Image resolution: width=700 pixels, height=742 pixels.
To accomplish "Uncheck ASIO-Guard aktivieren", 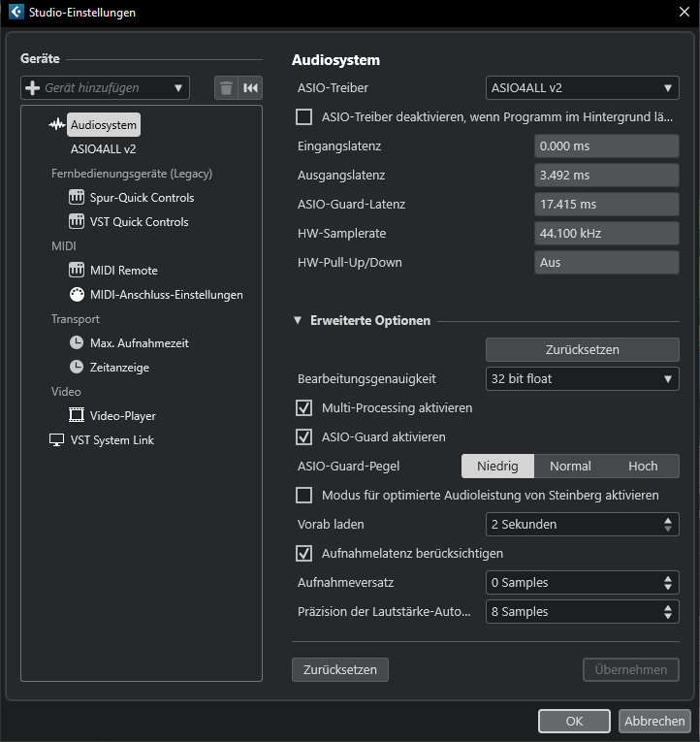I will coord(303,437).
